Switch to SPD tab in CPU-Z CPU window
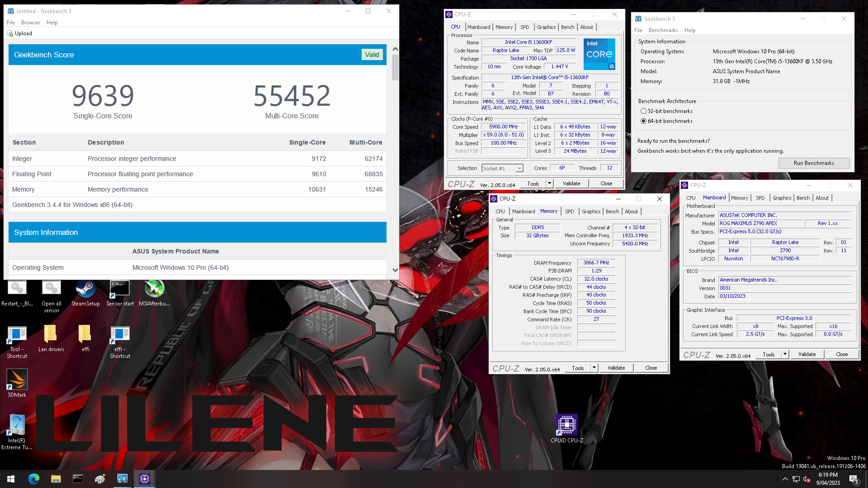The width and height of the screenshot is (868, 488). [x=524, y=27]
